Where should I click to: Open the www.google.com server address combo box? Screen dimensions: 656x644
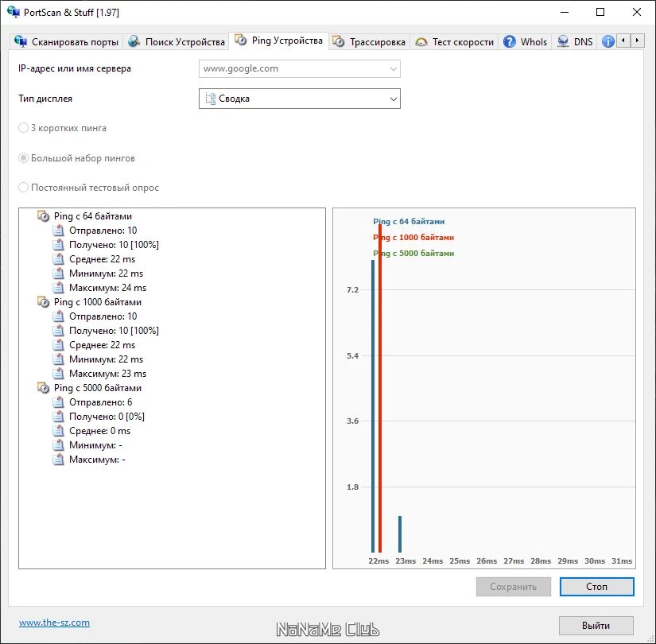click(300, 68)
